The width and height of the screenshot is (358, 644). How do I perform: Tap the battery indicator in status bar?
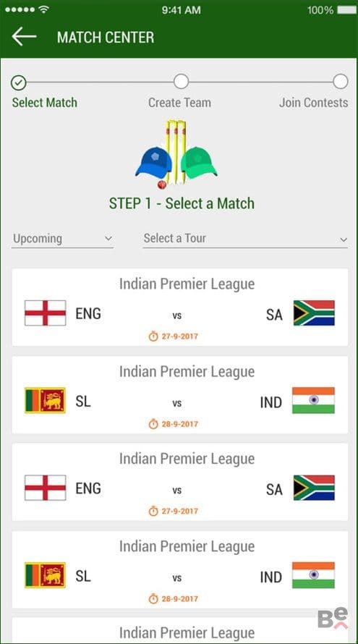tap(347, 10)
